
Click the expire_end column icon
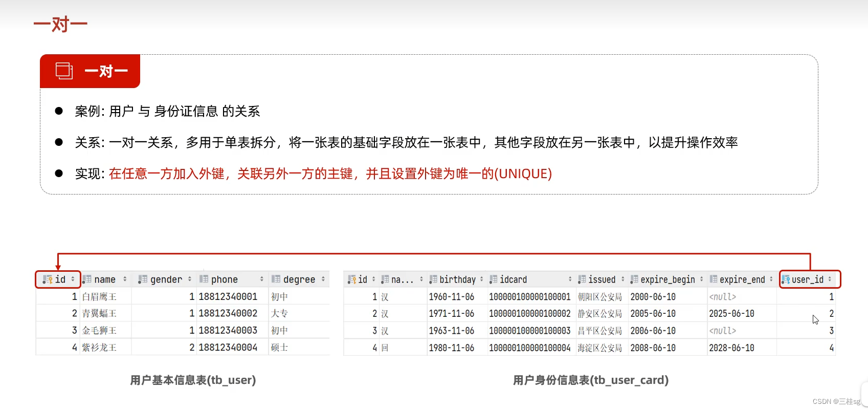[x=714, y=279]
